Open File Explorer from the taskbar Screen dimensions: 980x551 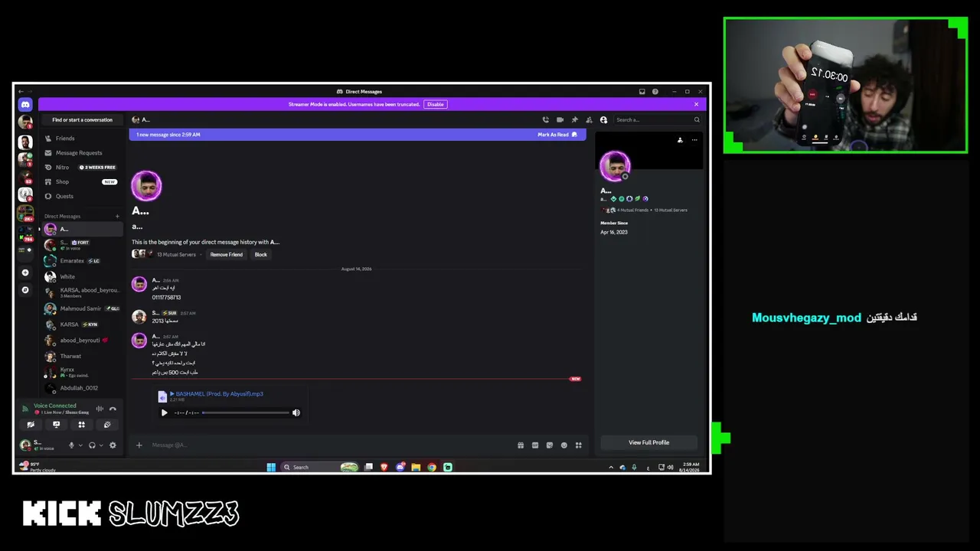pyautogui.click(x=416, y=468)
